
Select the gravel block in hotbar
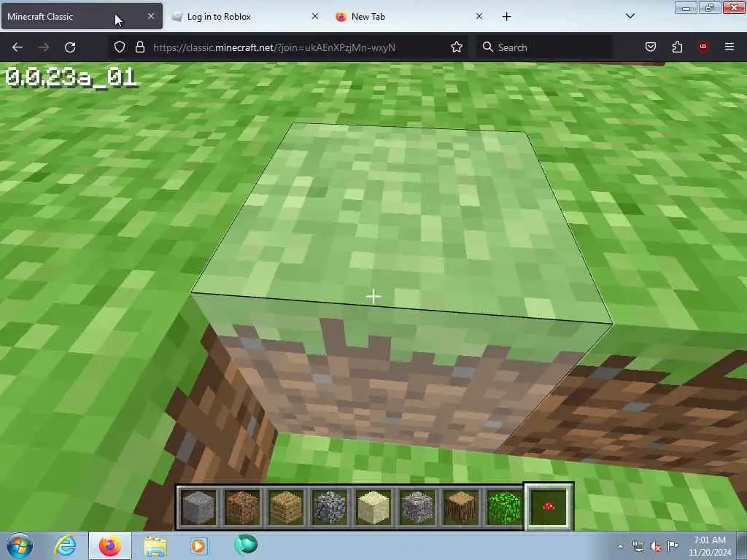coord(417,507)
